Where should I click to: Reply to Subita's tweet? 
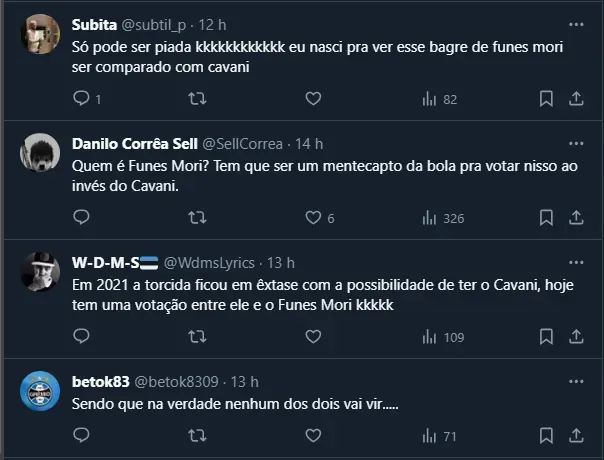[x=84, y=99]
